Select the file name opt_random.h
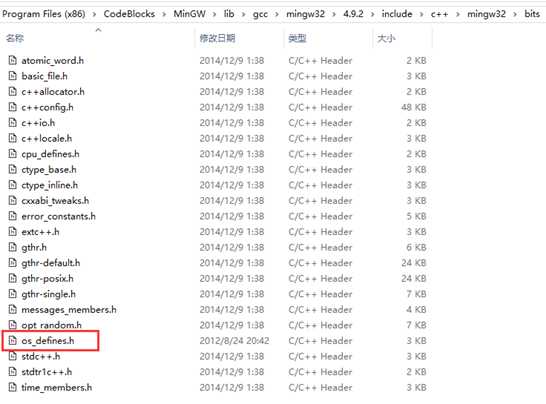The image size is (546, 404). click(x=52, y=325)
